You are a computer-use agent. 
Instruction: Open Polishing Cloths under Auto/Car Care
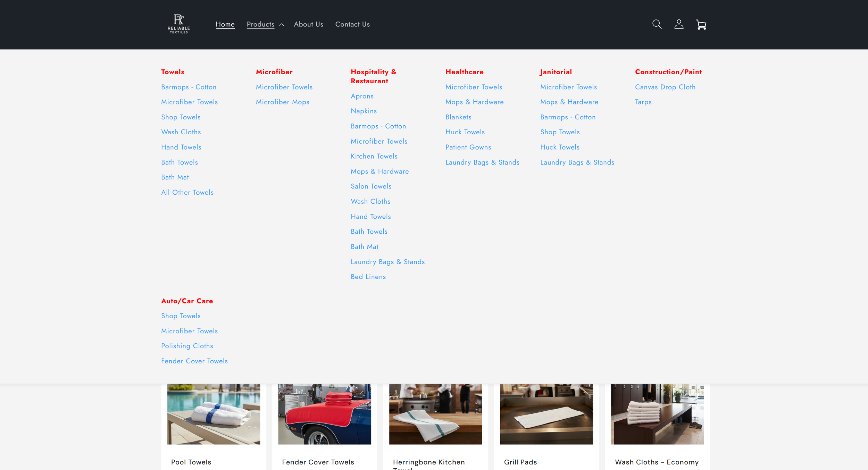(187, 346)
